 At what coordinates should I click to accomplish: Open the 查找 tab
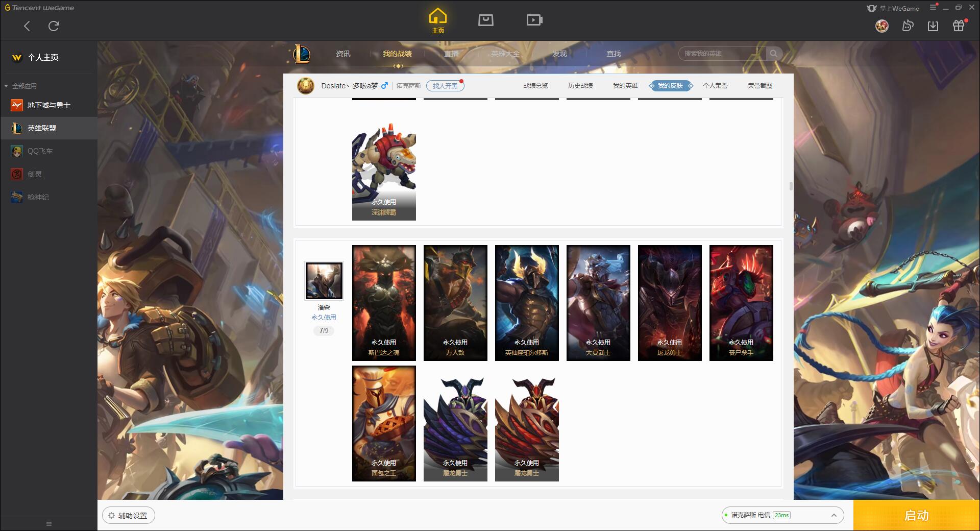pos(614,54)
